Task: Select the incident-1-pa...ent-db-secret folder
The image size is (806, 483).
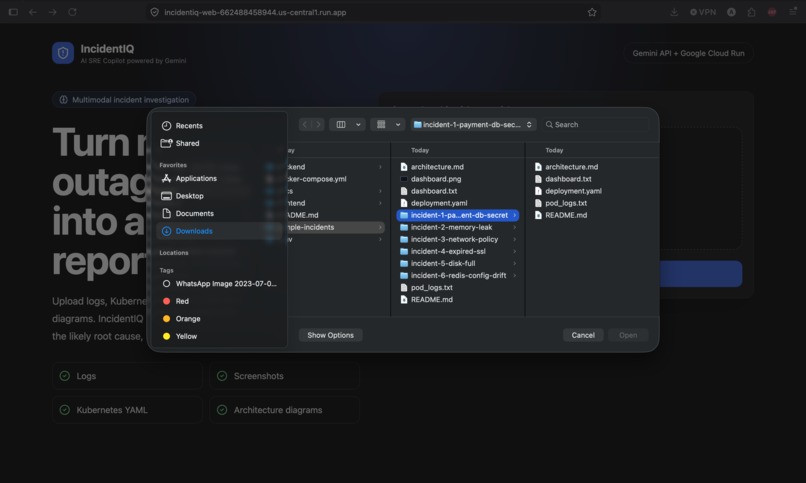Action: click(457, 215)
